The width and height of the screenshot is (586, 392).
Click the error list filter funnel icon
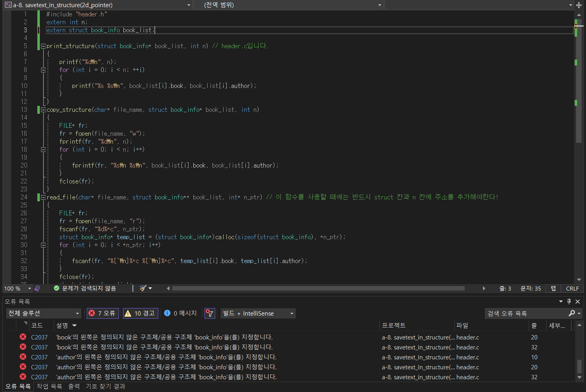pos(210,314)
